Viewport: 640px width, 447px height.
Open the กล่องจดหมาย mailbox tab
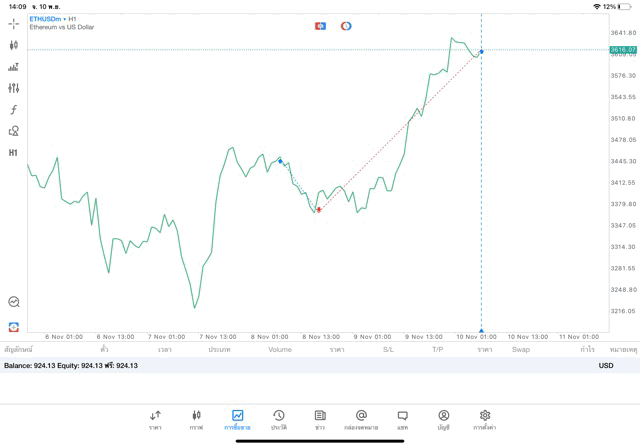pos(361,419)
